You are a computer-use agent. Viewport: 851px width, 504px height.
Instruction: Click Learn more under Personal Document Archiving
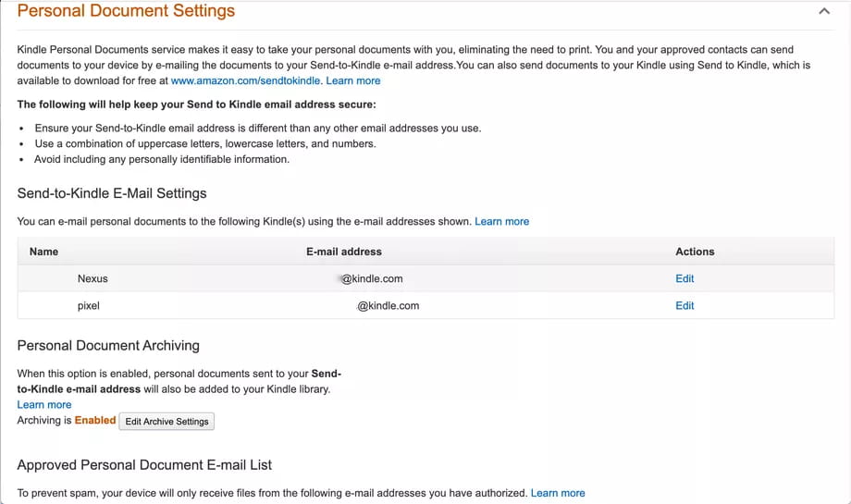[44, 405]
